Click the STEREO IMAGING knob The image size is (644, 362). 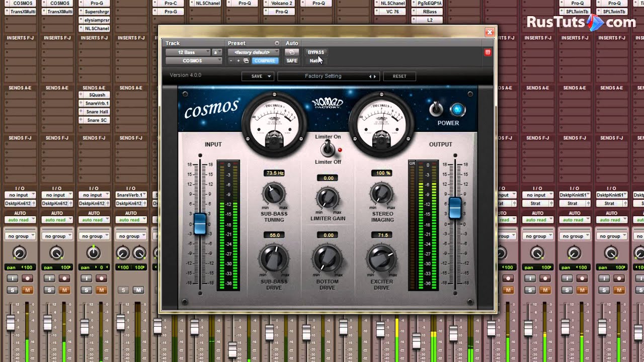tap(382, 194)
